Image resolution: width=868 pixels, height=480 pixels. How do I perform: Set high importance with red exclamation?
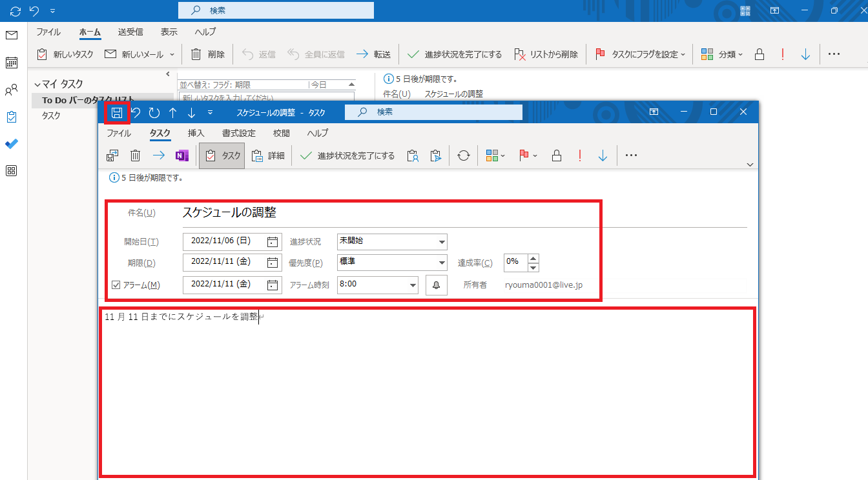point(580,155)
